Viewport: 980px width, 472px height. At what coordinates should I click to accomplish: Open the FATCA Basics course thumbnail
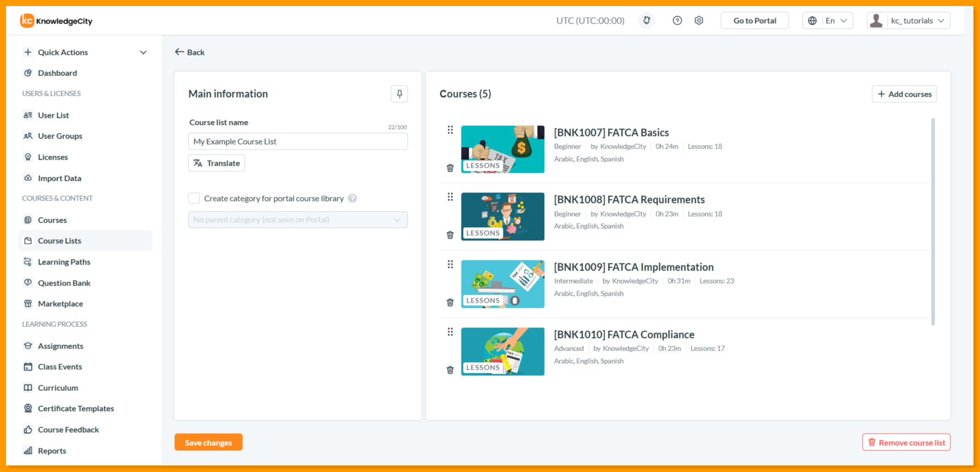click(502, 149)
